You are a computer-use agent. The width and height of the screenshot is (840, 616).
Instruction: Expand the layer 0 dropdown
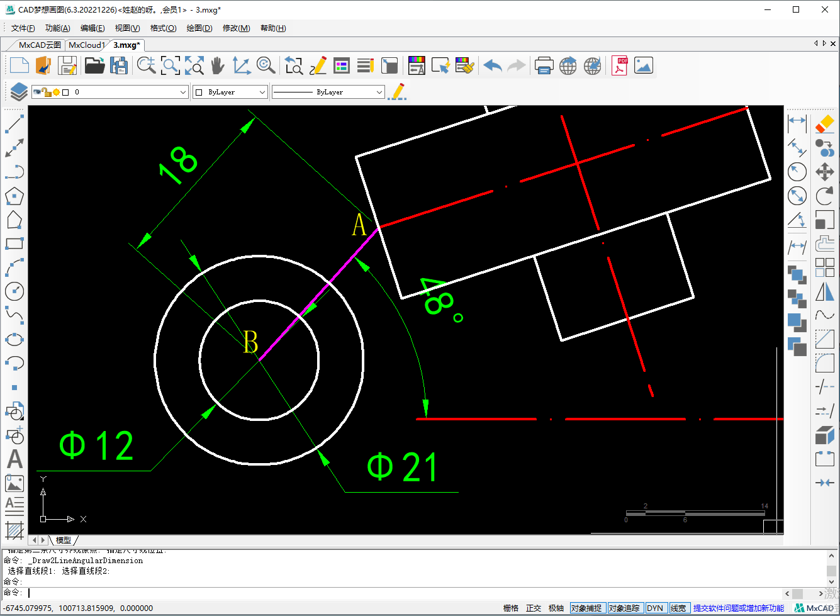[x=110, y=92]
